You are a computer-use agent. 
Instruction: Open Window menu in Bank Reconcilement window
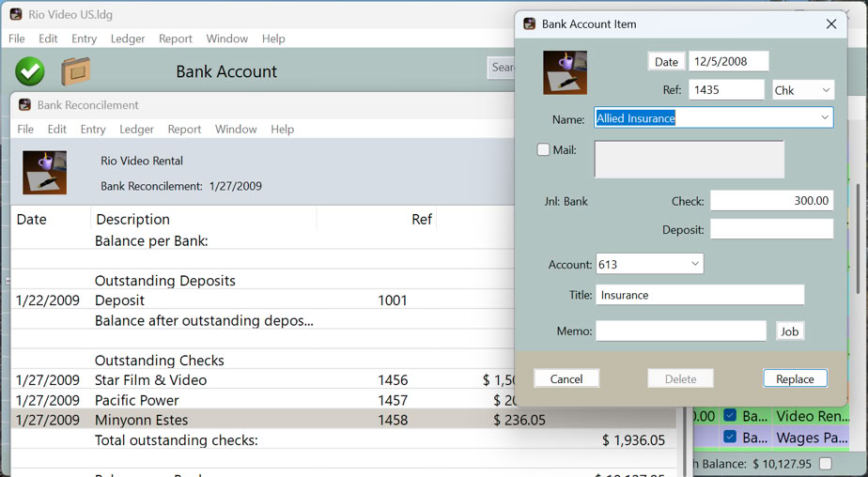click(236, 129)
